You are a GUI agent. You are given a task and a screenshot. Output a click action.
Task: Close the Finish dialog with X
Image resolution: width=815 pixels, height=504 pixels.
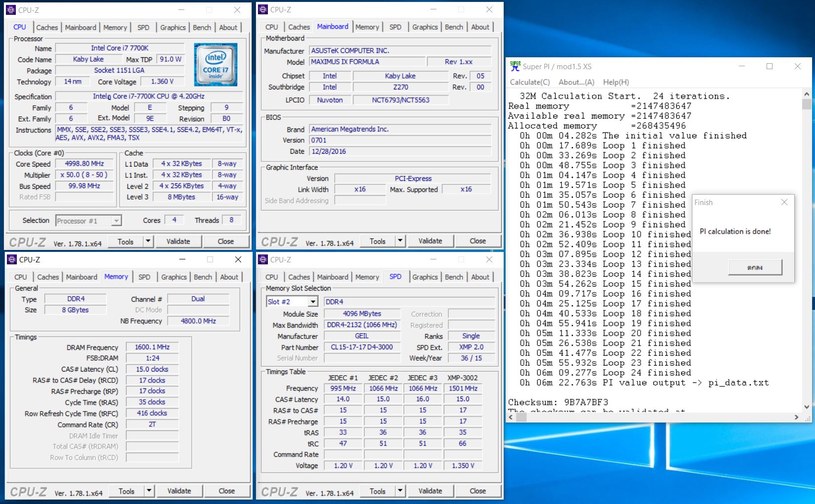(784, 202)
